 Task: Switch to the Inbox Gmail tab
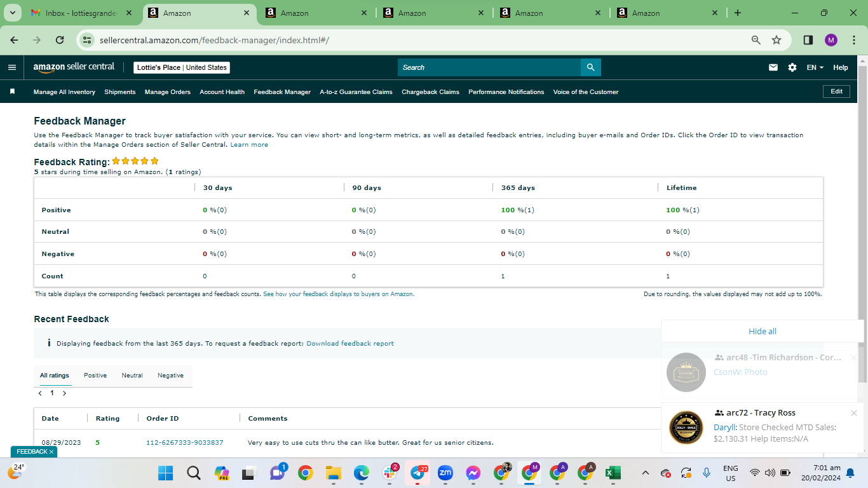[82, 13]
